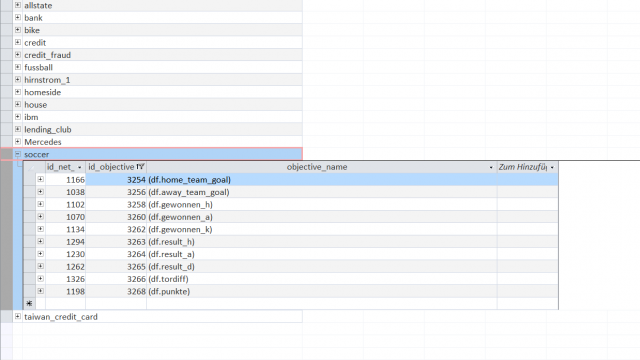Expand the df.punkte row plus icon

(40, 291)
